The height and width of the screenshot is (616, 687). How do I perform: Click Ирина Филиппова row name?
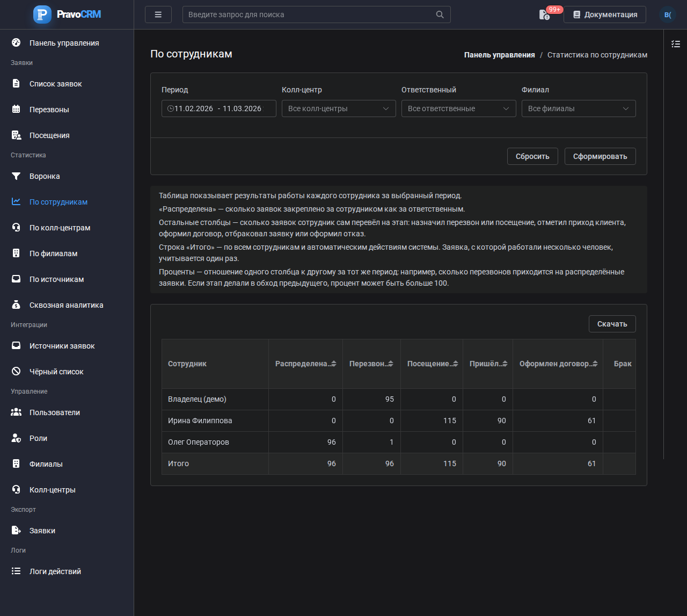click(200, 421)
